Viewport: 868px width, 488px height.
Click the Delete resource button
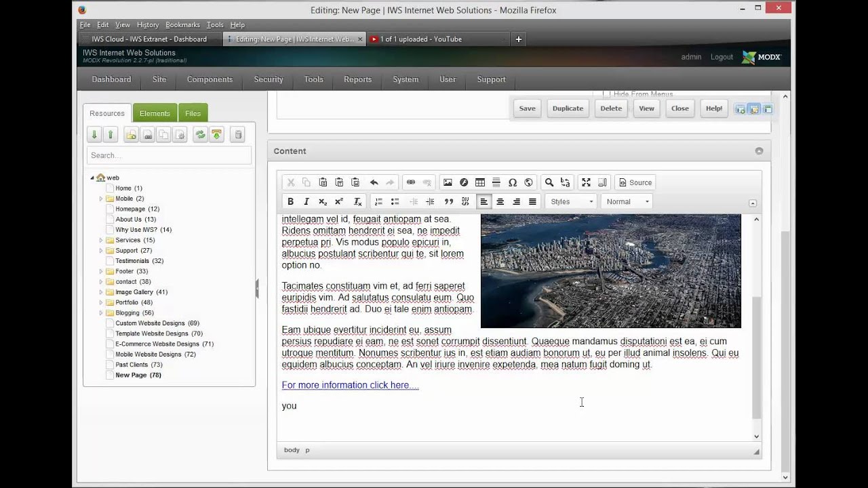611,108
